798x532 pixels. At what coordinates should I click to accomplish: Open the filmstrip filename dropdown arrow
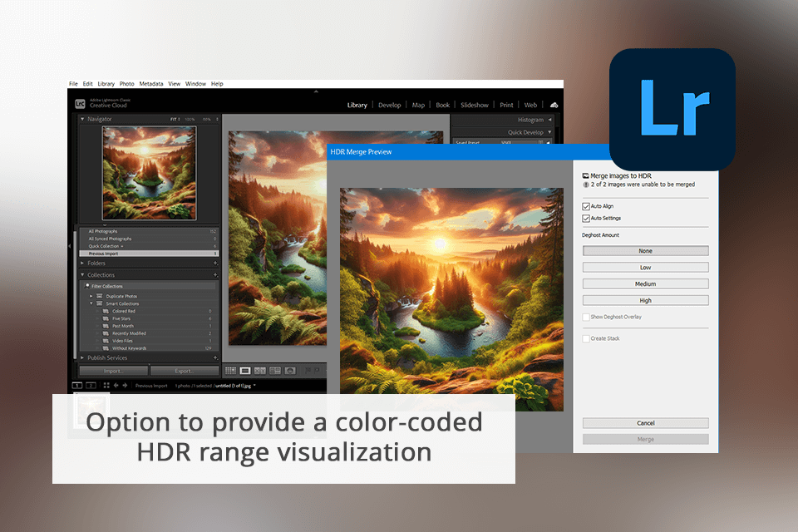(254, 386)
